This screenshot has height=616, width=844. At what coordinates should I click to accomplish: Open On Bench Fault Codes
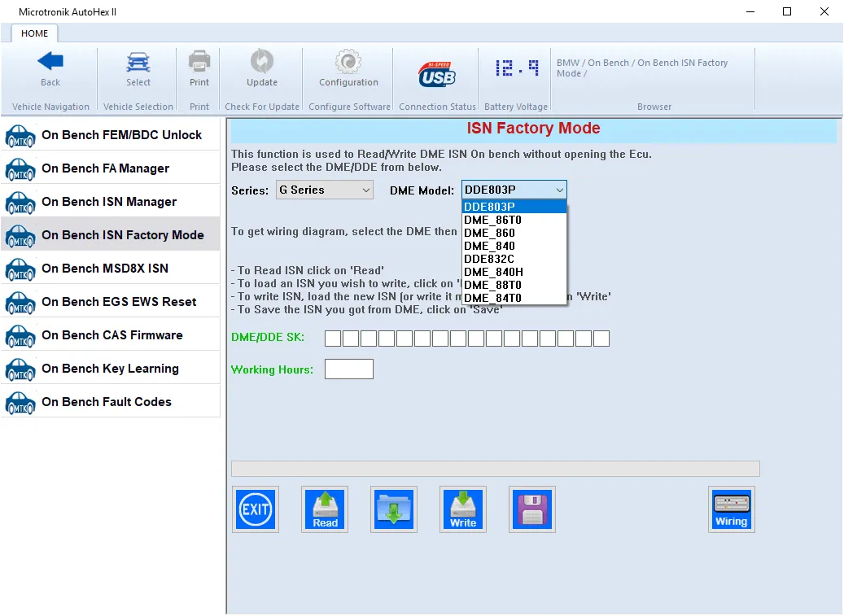[111, 402]
